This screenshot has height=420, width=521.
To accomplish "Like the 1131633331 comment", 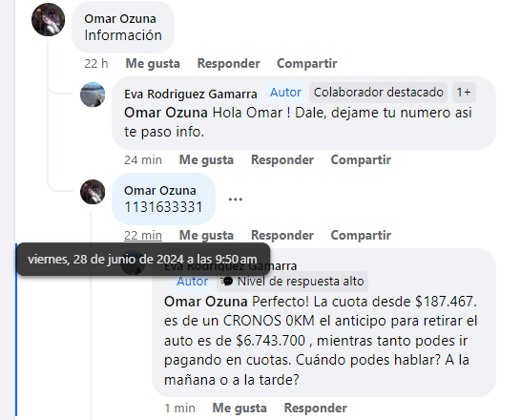I will pos(206,235).
